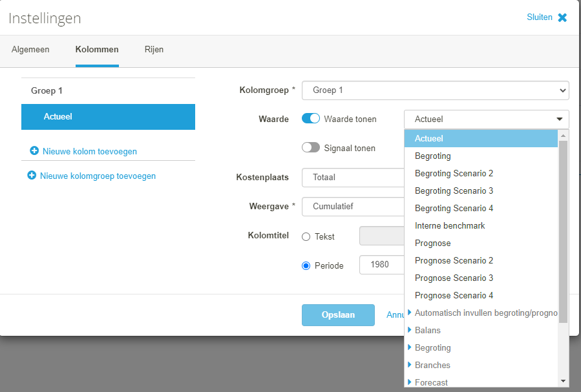Expand the Forecast group
Viewport: 581px width, 392px height.
pos(410,382)
